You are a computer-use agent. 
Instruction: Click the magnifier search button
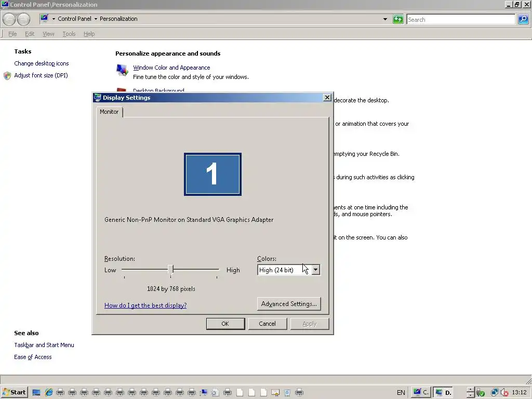point(523,19)
